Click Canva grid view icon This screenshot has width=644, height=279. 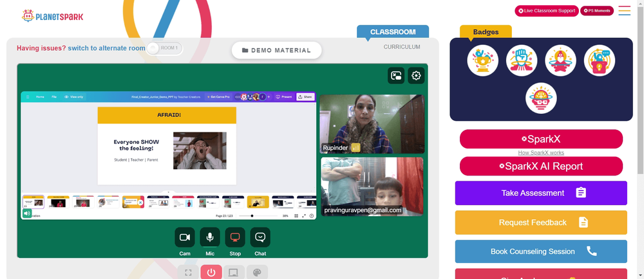[296, 215]
